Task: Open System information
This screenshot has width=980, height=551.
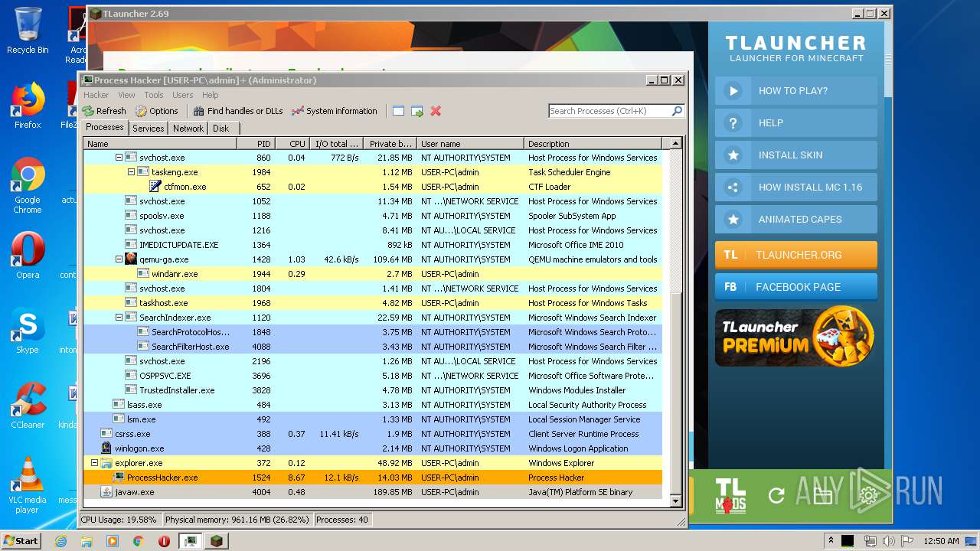Action: point(335,111)
